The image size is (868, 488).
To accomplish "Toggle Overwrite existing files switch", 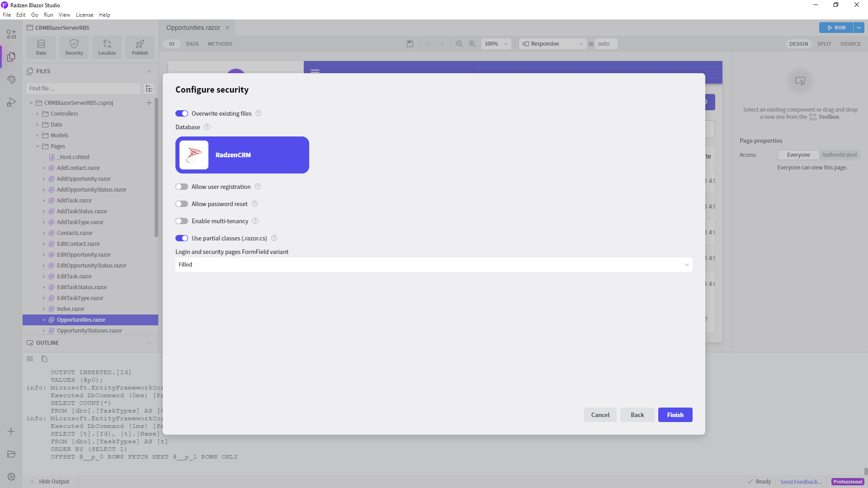I will [x=182, y=113].
